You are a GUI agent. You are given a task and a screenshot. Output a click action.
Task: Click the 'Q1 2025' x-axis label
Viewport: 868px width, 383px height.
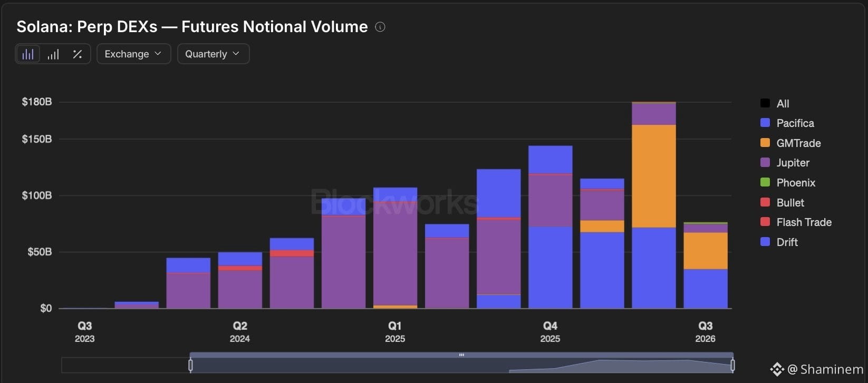pyautogui.click(x=395, y=332)
